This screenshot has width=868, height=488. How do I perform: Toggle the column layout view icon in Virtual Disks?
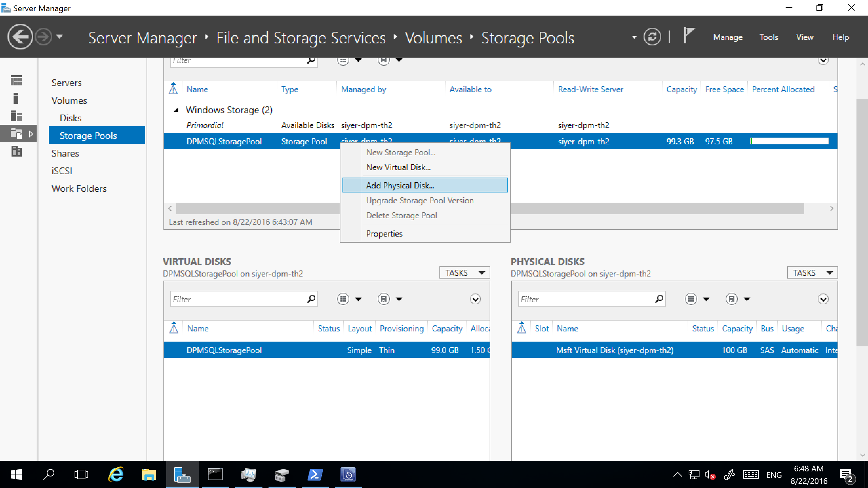coord(344,299)
